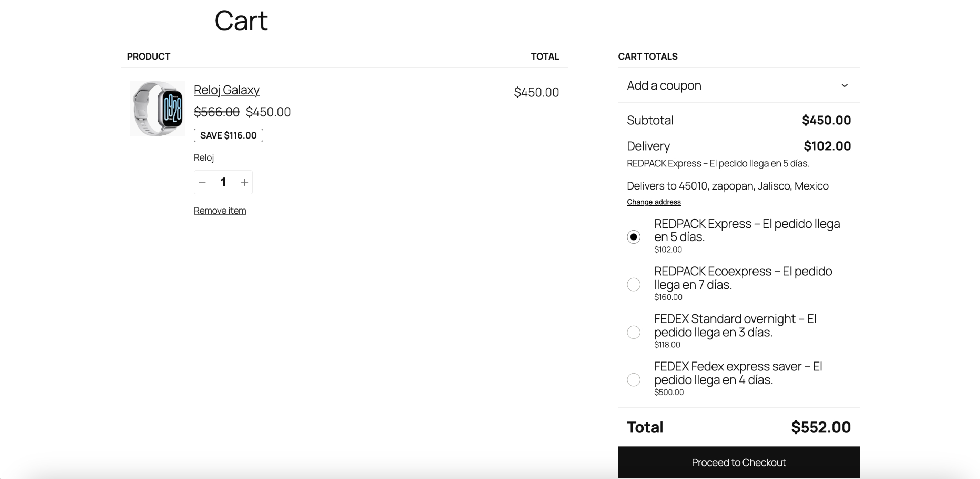Click the Subtotal $450.00 amount
This screenshot has width=980, height=479.
[826, 120]
